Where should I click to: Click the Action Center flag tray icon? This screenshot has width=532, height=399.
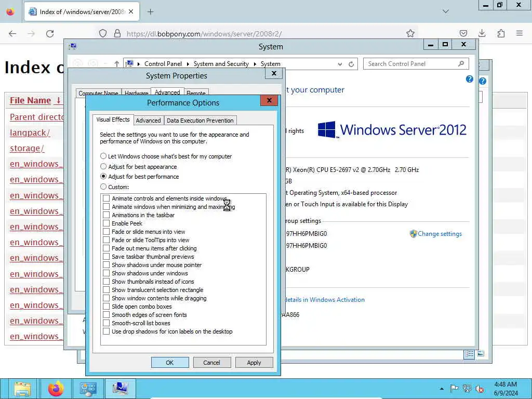pyautogui.click(x=454, y=389)
